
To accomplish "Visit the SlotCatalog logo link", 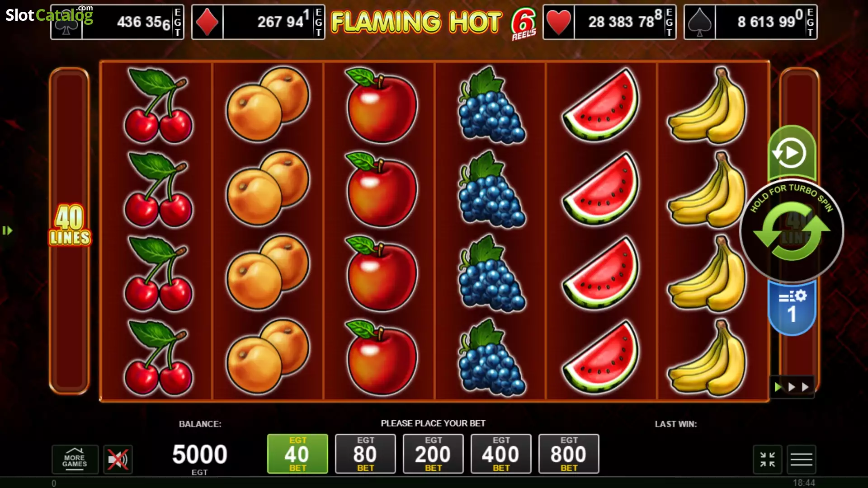I will coord(49,14).
